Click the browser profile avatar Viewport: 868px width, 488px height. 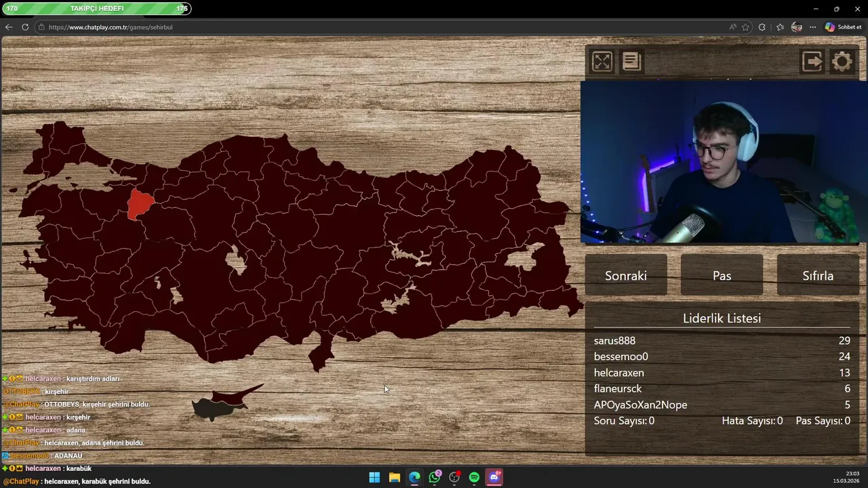[797, 27]
